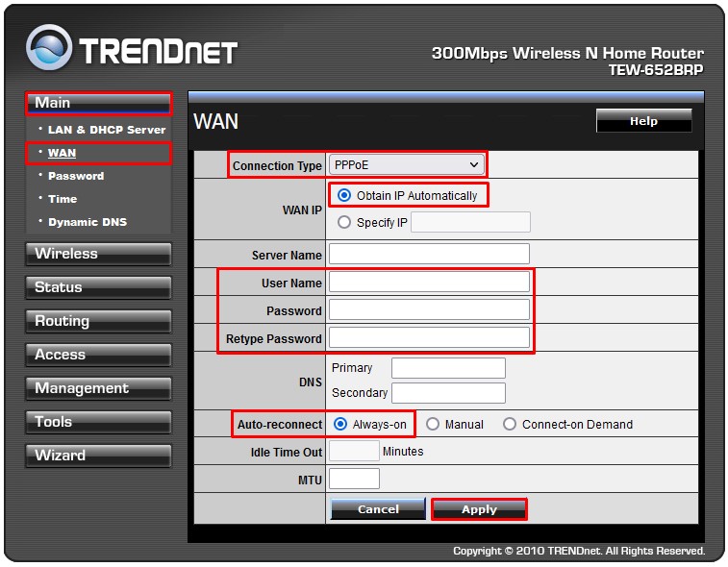Click the User Name input field
The height and width of the screenshot is (567, 728).
point(429,283)
